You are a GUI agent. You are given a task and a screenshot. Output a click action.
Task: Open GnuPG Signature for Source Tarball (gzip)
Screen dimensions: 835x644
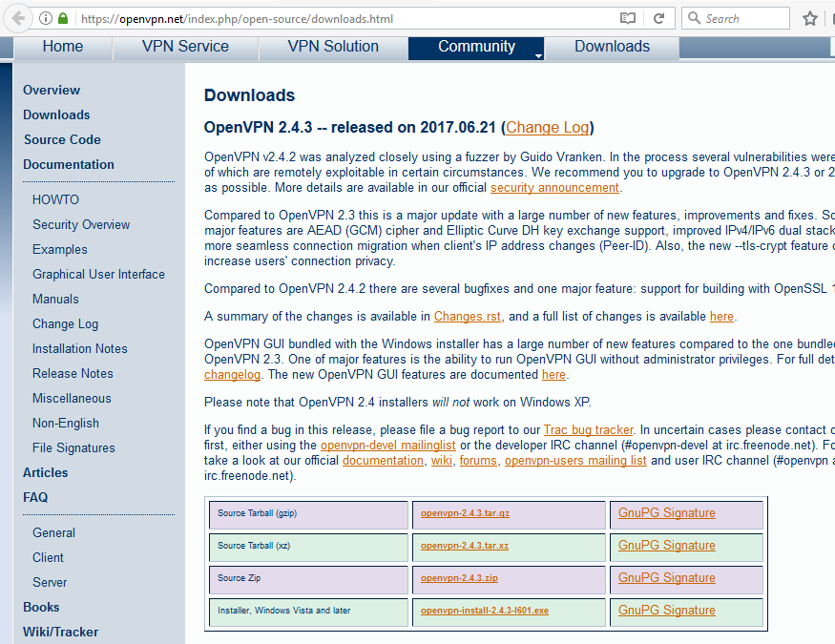667,513
